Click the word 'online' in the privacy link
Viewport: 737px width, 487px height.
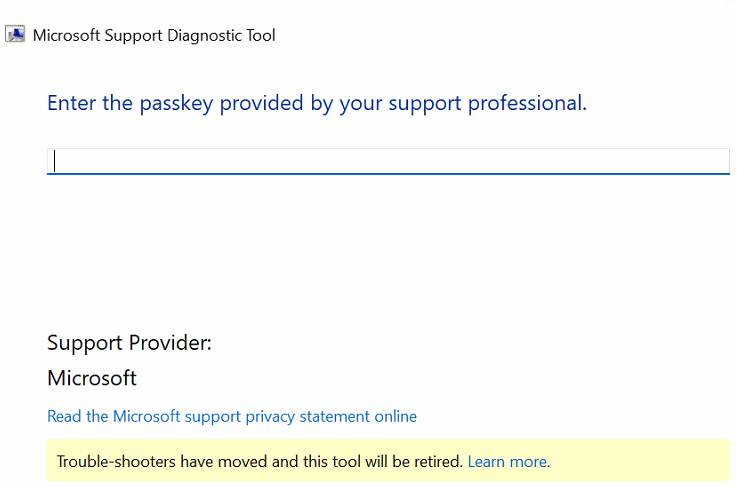[x=395, y=416]
